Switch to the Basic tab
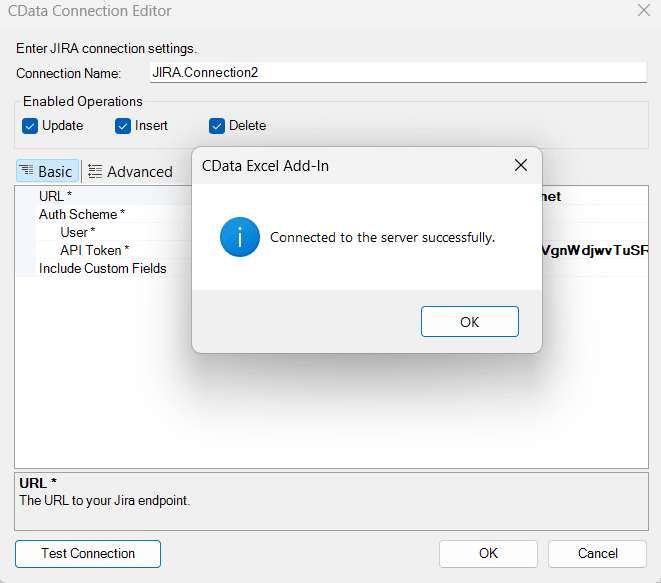 tap(47, 171)
